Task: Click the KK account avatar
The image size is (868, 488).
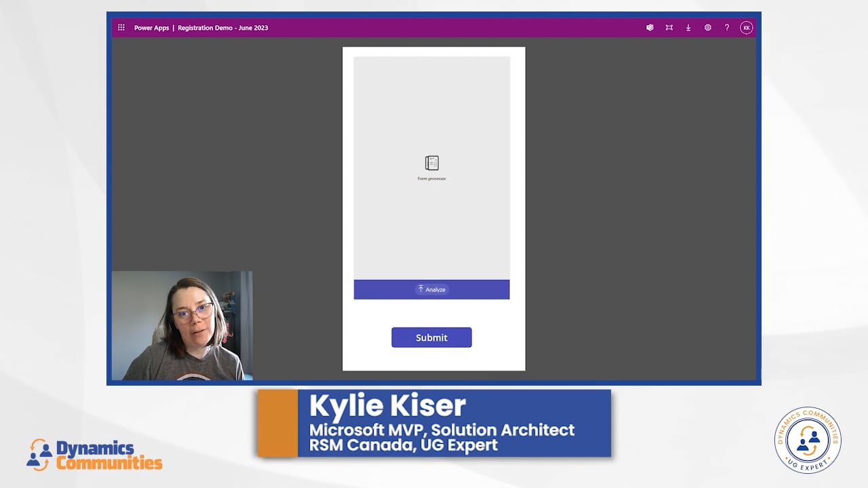Action: point(746,27)
